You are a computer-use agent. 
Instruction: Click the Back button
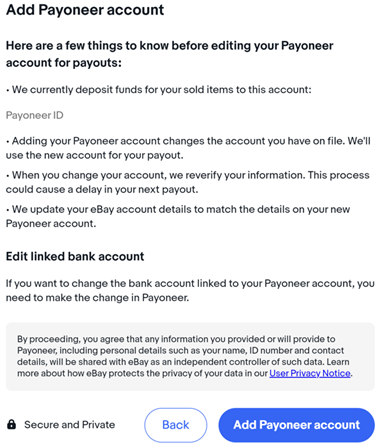(175, 425)
